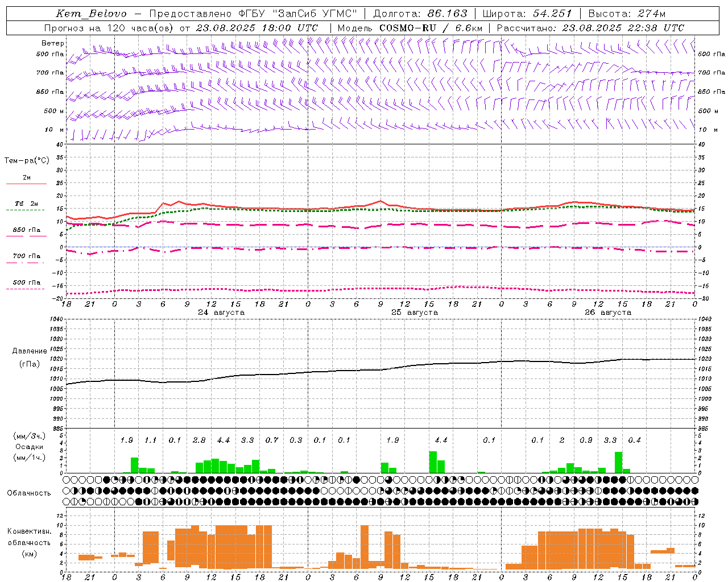Select the 24 августа date label
728x582 pixels.
point(221,313)
